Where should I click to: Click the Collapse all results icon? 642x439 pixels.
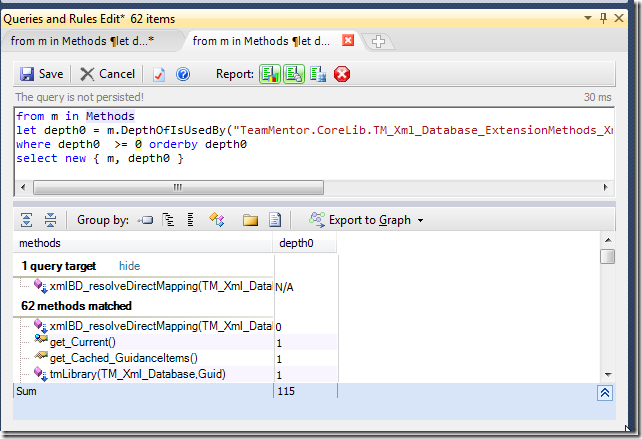click(x=50, y=220)
